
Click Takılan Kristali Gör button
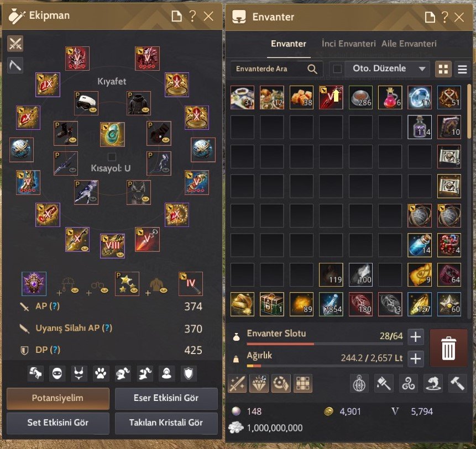pyautogui.click(x=166, y=422)
